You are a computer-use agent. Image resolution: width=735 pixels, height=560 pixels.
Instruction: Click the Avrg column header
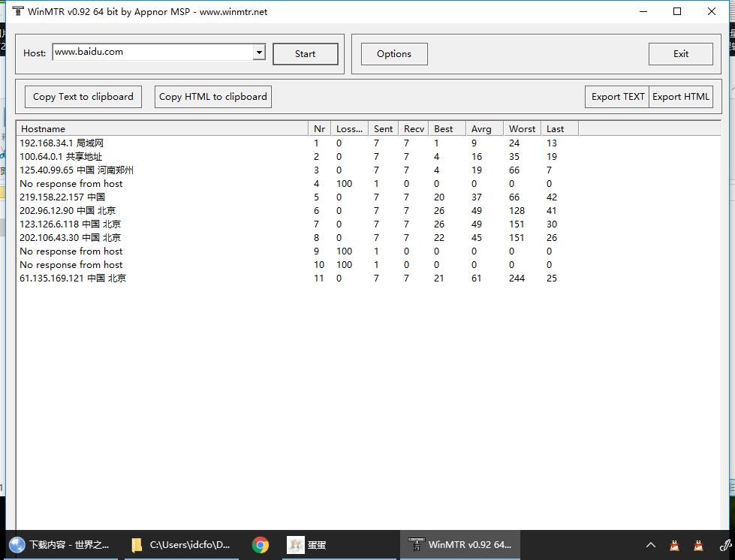[484, 129]
